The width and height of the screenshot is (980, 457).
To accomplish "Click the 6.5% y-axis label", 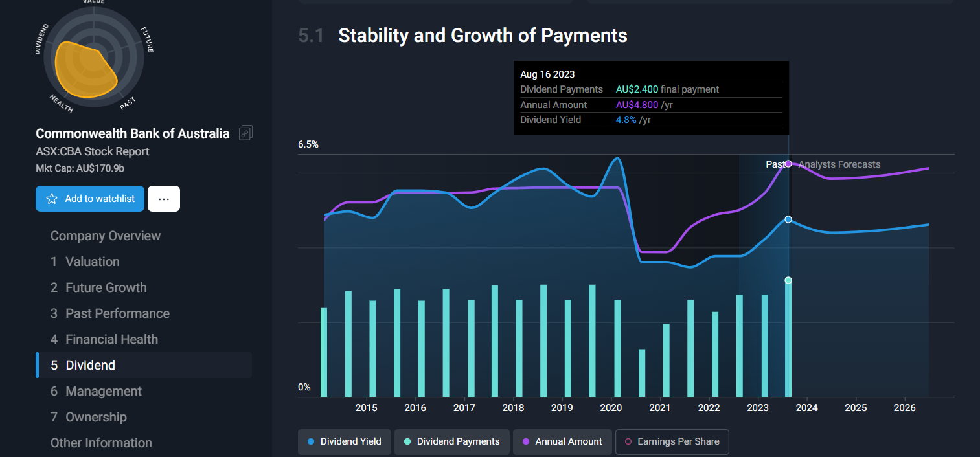I will coord(308,144).
